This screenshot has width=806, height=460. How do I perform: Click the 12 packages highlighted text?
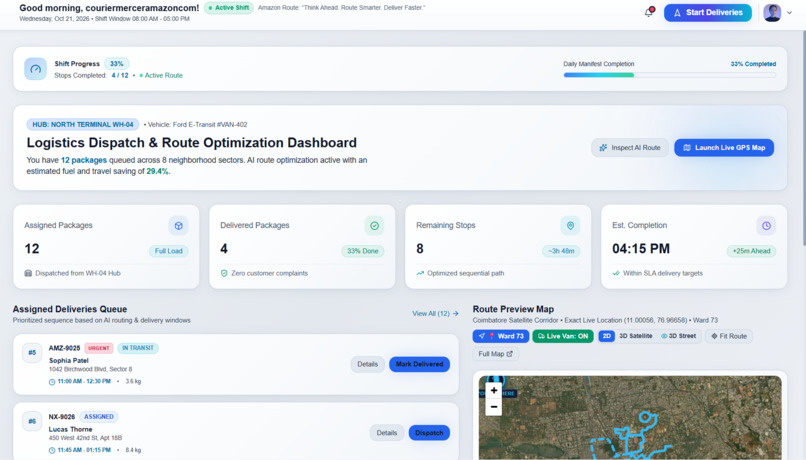click(x=84, y=160)
